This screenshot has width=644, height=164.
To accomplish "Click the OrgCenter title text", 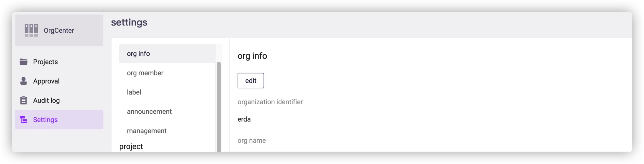I will [x=59, y=30].
